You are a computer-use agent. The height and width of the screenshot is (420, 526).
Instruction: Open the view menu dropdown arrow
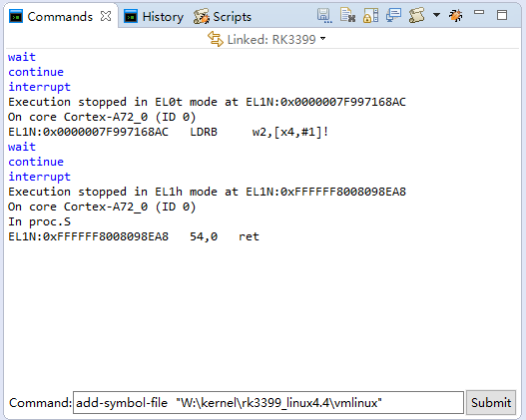click(436, 15)
